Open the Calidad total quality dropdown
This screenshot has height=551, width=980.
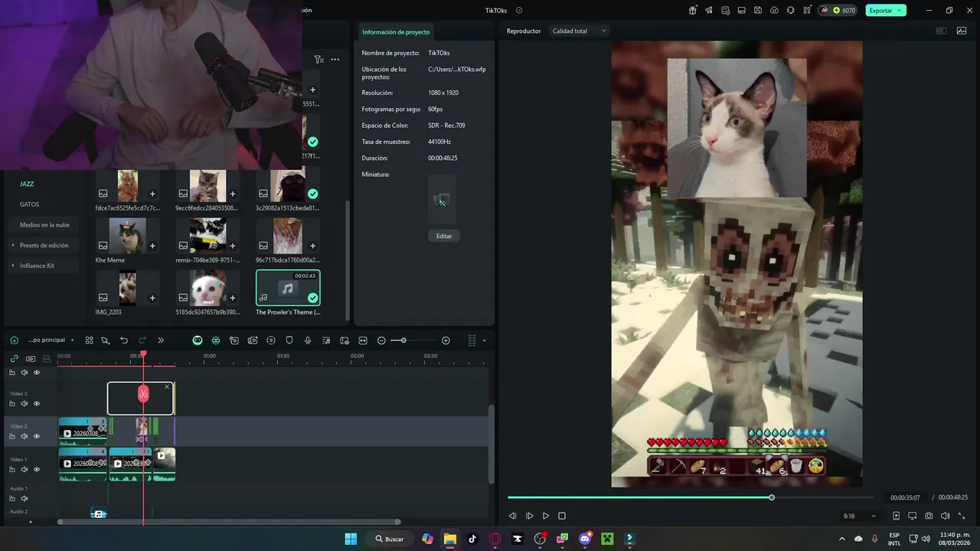580,31
